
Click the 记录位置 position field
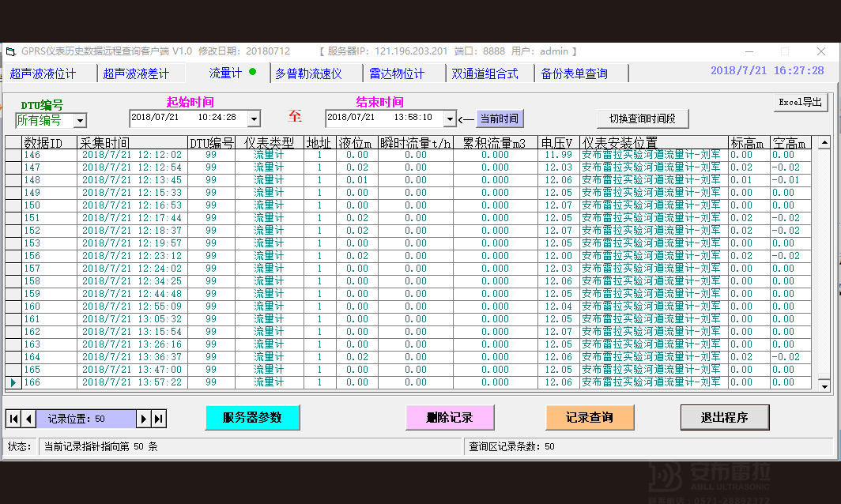click(86, 419)
